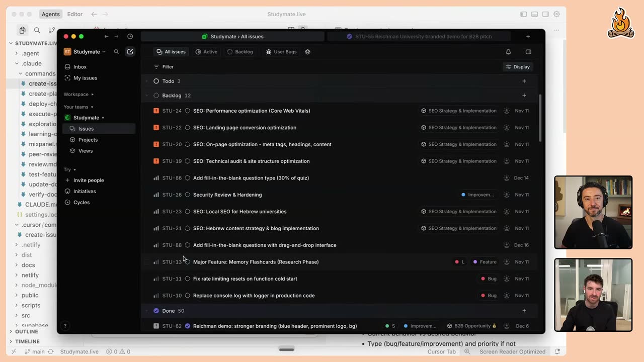Expand the Todo group
The height and width of the screenshot is (362, 644).
point(147,81)
